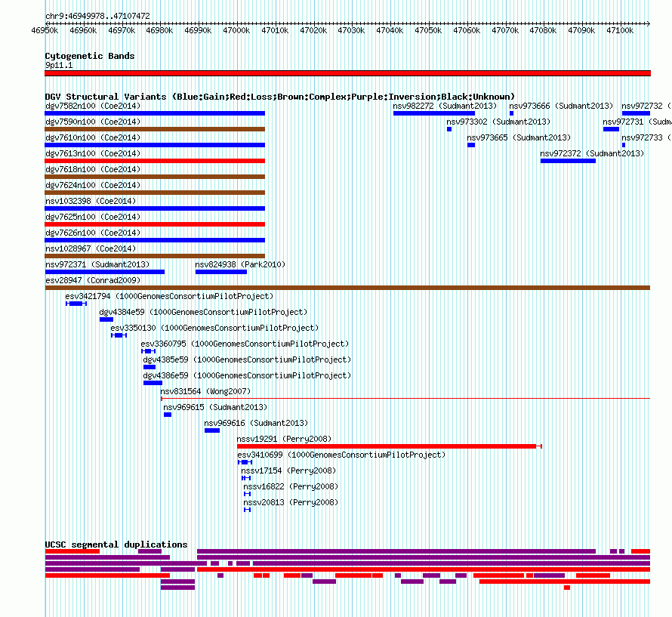Image resolution: width=672 pixels, height=617 pixels.
Task: Select nsv1032398 (Coe2014) variant label
Action: (x=91, y=201)
